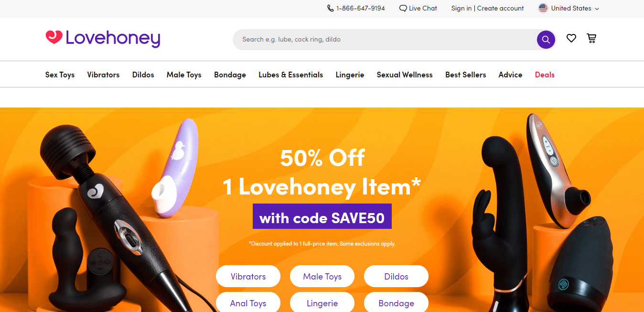Click the Create account link
This screenshot has width=644, height=312.
pos(500,8)
